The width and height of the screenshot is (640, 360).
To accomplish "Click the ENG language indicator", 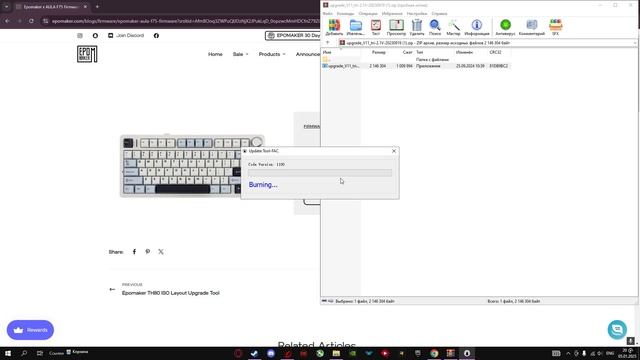I will [x=610, y=353].
